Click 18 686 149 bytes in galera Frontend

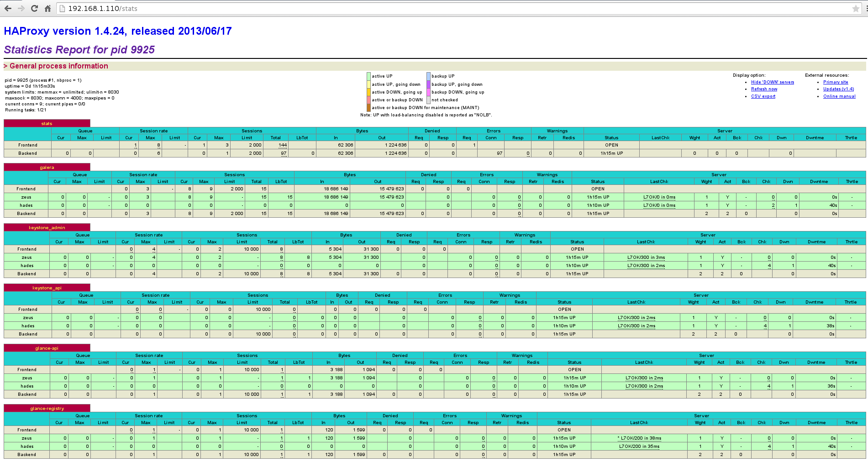(x=336, y=189)
